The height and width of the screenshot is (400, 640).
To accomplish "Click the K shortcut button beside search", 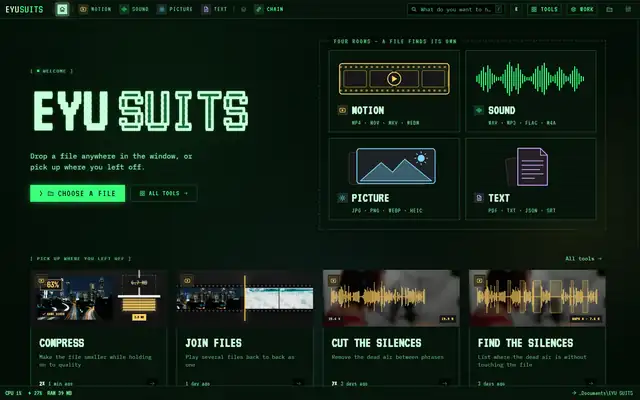I will click(x=516, y=9).
